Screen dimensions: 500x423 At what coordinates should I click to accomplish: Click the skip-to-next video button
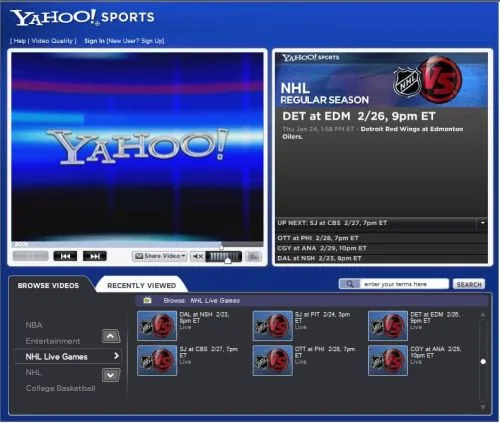click(95, 256)
